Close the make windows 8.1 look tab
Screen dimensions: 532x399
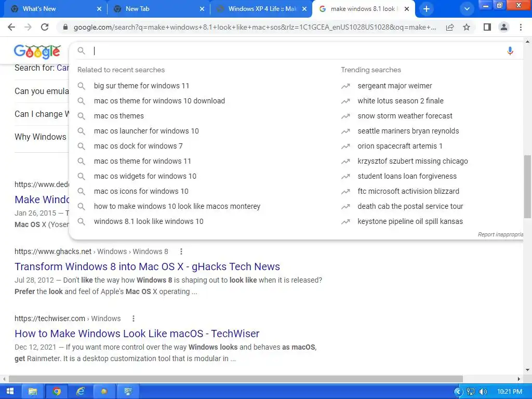click(407, 9)
